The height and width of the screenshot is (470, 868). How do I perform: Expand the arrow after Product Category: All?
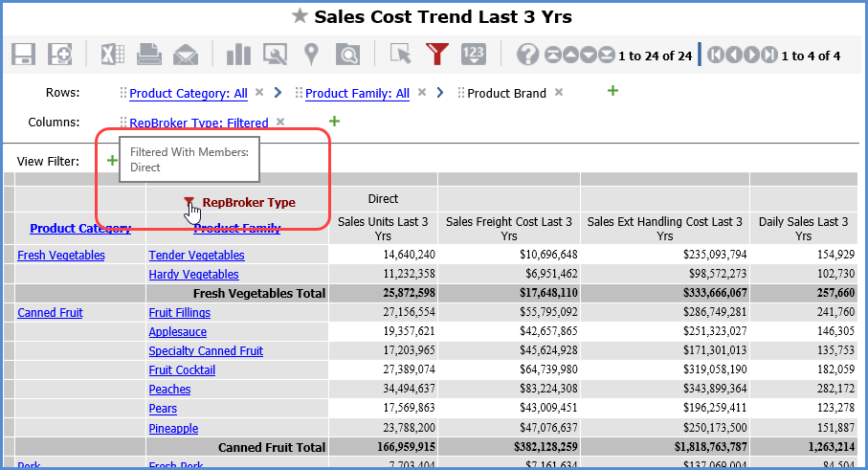[278, 93]
